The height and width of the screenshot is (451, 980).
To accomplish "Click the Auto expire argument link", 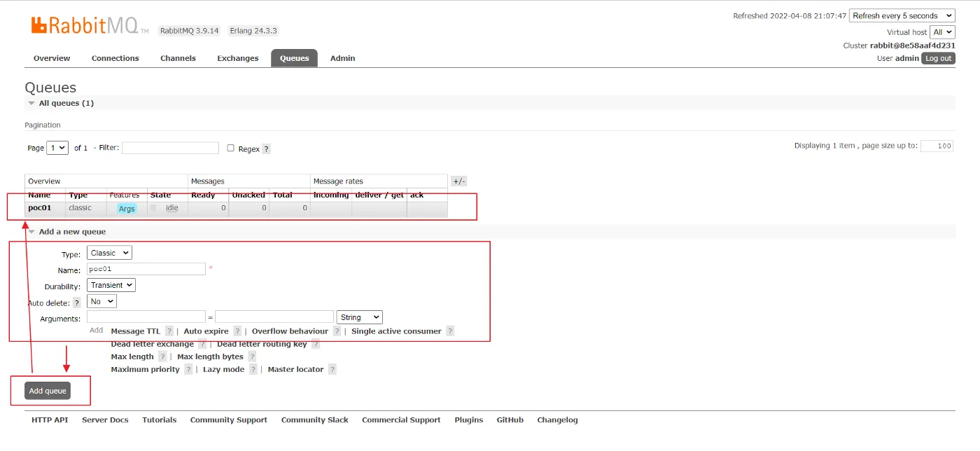I will click(206, 331).
